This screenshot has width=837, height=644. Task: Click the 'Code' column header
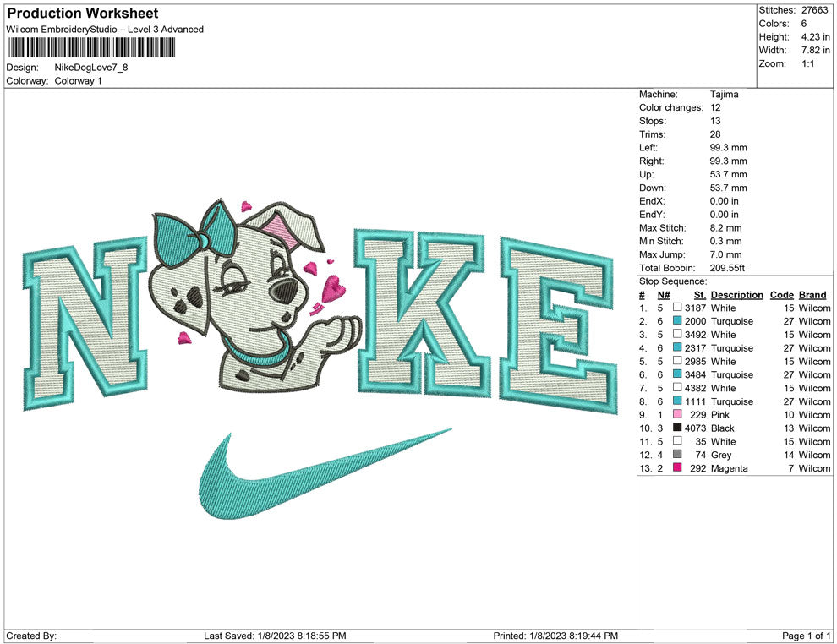[x=781, y=294]
